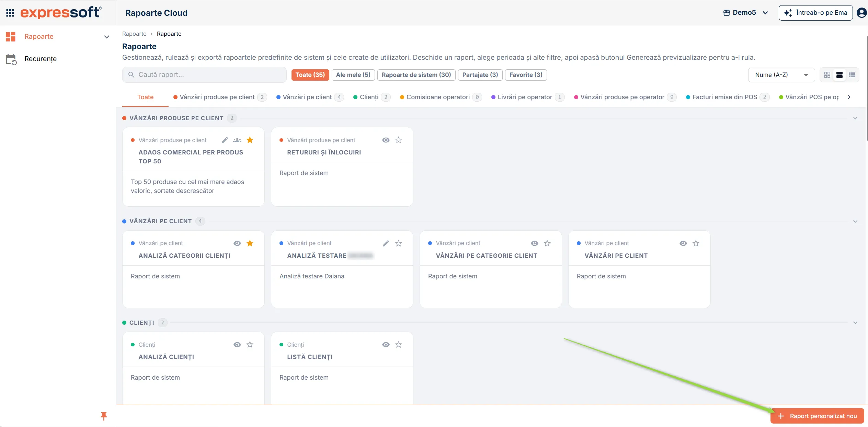The image size is (868, 427).
Task: Collapse the Vânzări pe client section
Action: pyautogui.click(x=855, y=221)
